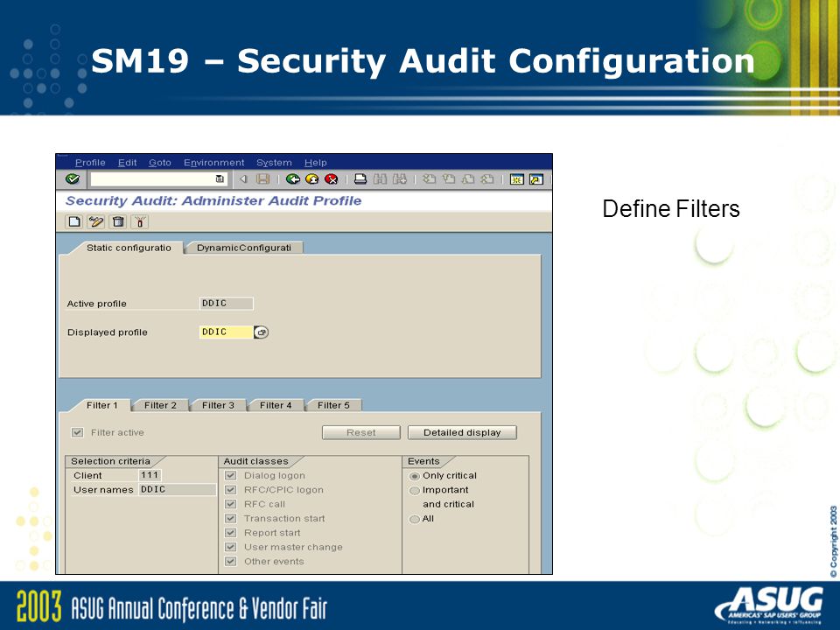This screenshot has height=630, width=840.
Task: Click the Create profile blank page icon
Action: pyautogui.click(x=74, y=221)
